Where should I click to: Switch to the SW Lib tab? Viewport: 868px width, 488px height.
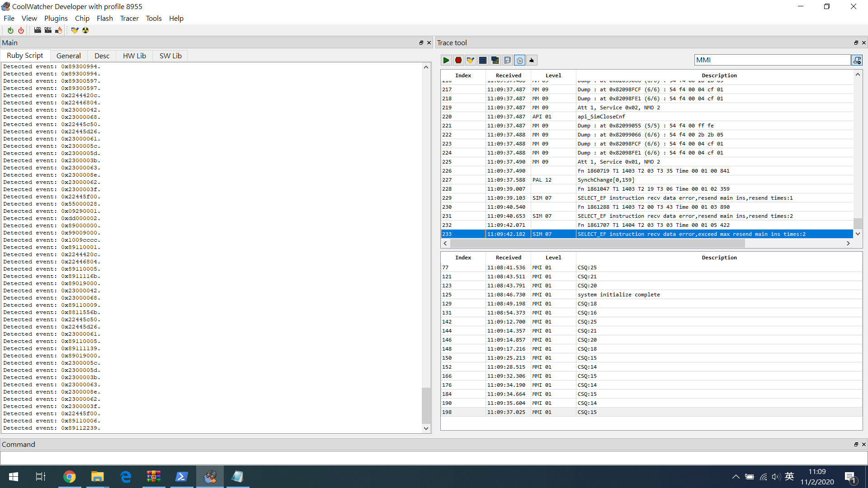click(x=170, y=56)
